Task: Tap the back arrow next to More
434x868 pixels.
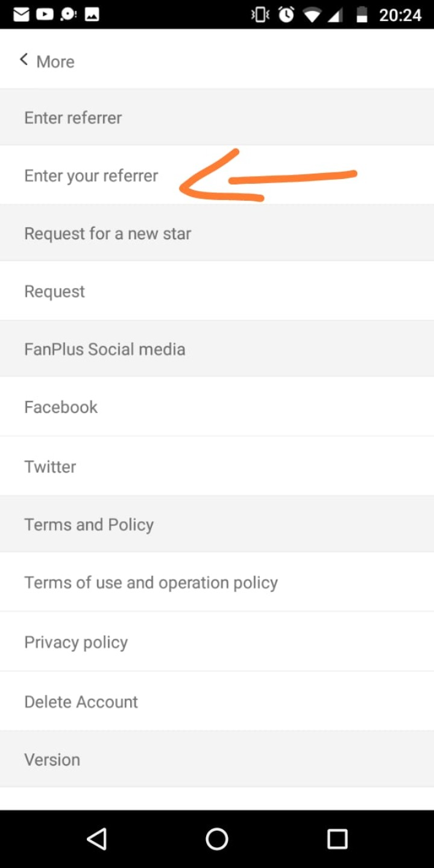Action: [24, 60]
